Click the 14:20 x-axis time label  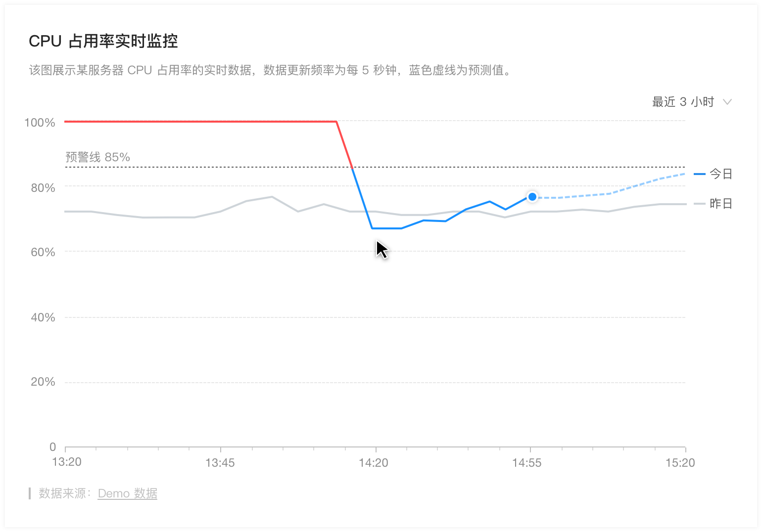click(374, 463)
